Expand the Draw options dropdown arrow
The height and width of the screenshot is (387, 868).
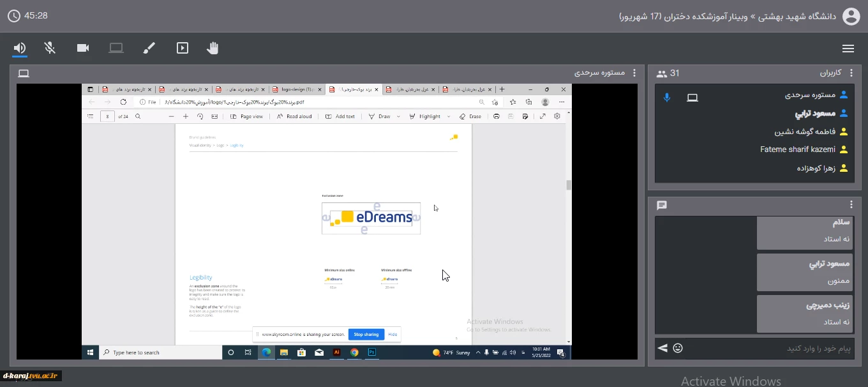click(399, 116)
